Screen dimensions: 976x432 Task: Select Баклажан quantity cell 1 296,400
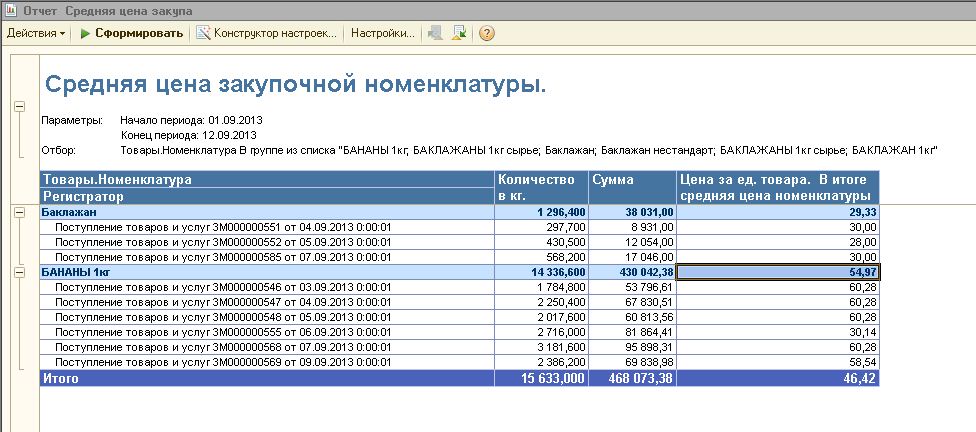(542, 212)
